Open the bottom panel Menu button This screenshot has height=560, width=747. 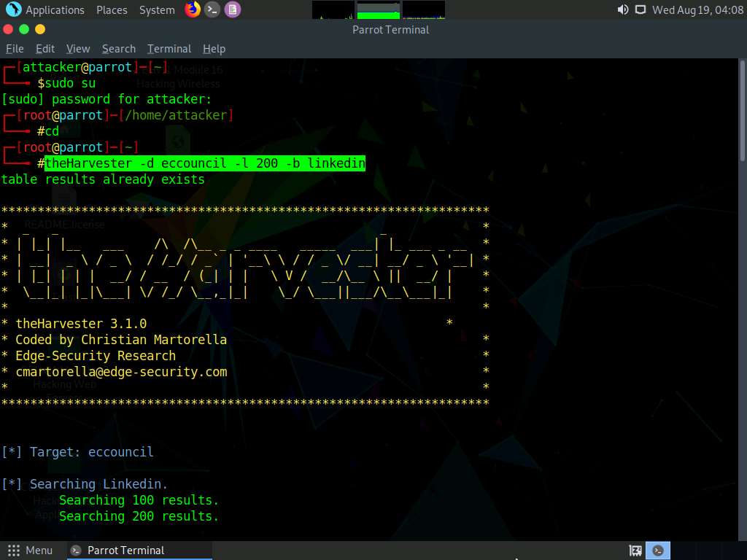(x=30, y=551)
